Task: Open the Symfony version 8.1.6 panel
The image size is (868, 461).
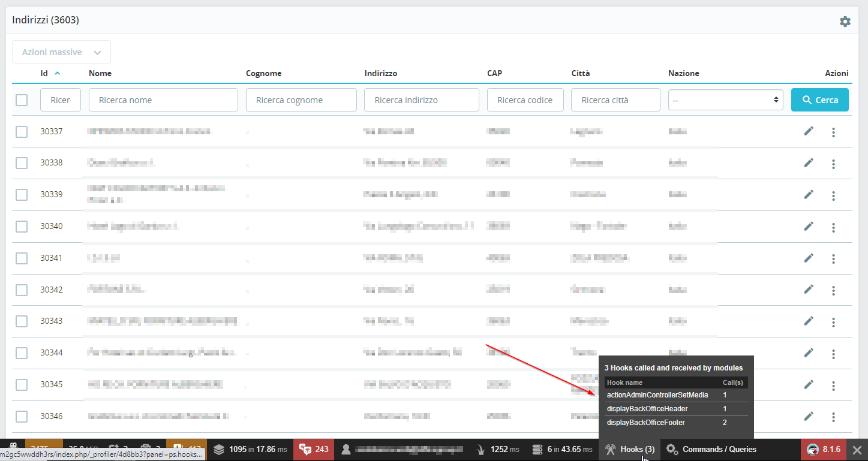Action: pyautogui.click(x=824, y=450)
